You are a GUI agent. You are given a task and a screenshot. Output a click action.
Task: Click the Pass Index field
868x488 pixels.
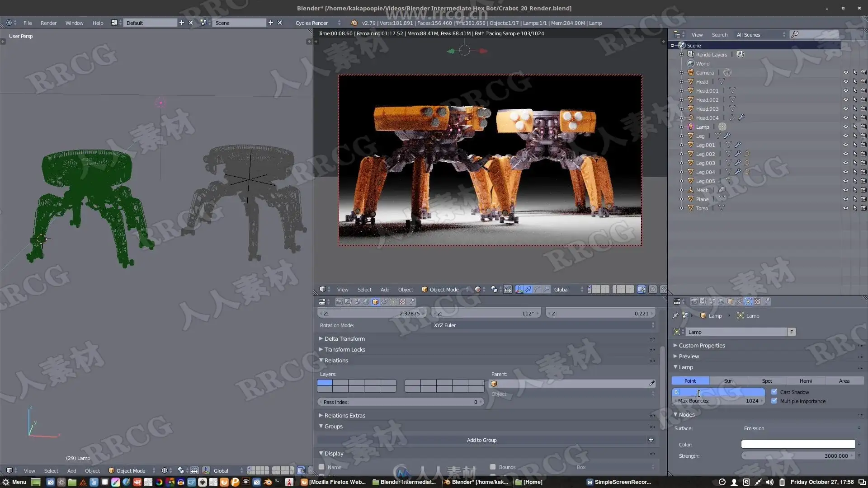[x=400, y=402]
